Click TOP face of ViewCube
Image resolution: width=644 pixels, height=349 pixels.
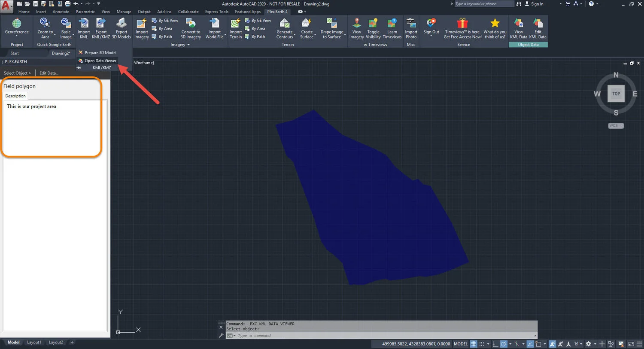[x=616, y=94]
